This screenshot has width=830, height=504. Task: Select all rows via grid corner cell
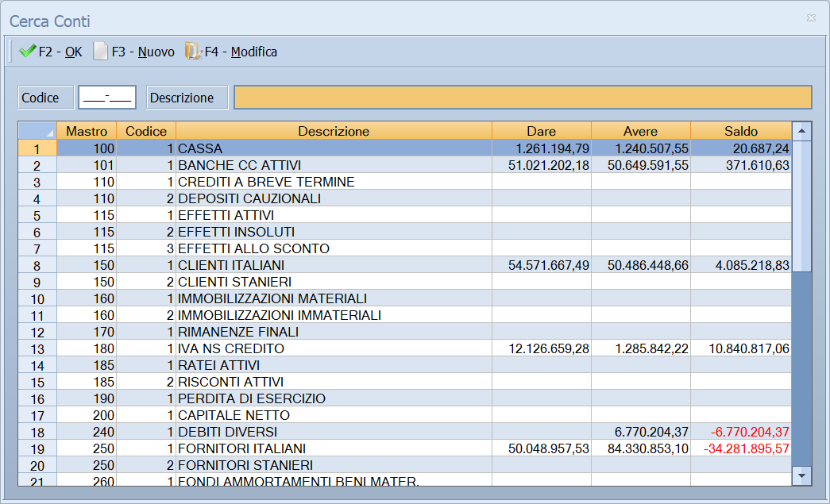click(x=37, y=131)
